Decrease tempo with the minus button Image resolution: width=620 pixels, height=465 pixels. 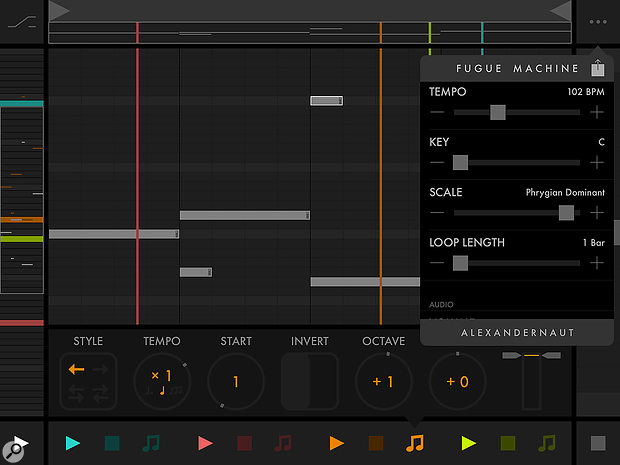437,112
